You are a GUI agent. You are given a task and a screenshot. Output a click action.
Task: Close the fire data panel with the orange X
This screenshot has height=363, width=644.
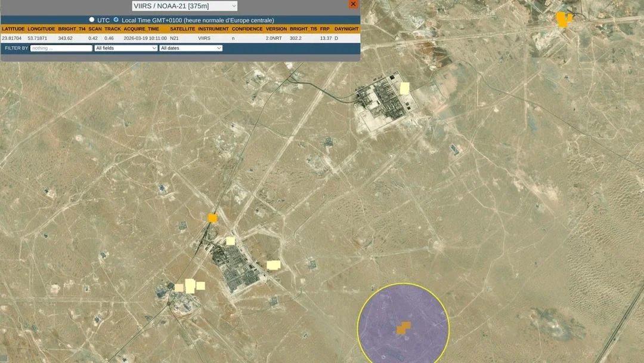coord(353,4)
